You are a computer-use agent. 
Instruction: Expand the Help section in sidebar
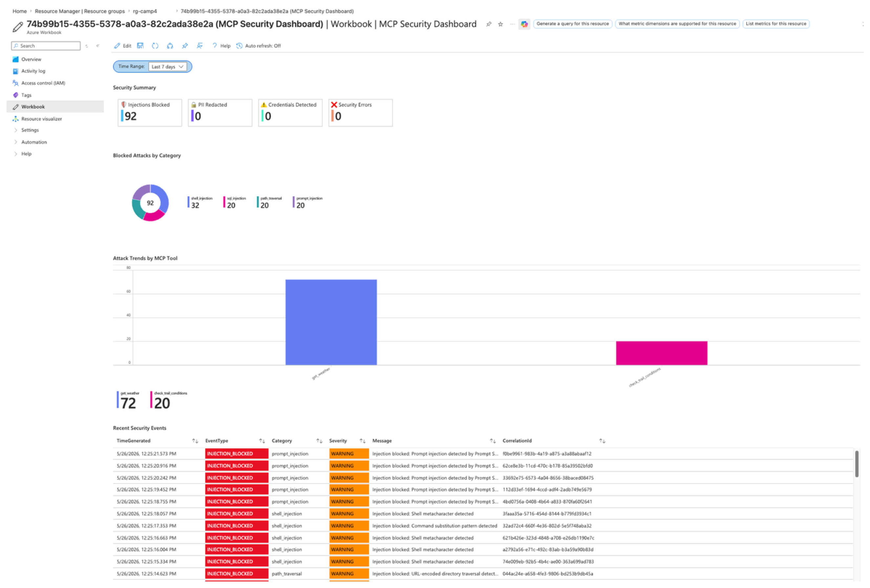pyautogui.click(x=26, y=154)
